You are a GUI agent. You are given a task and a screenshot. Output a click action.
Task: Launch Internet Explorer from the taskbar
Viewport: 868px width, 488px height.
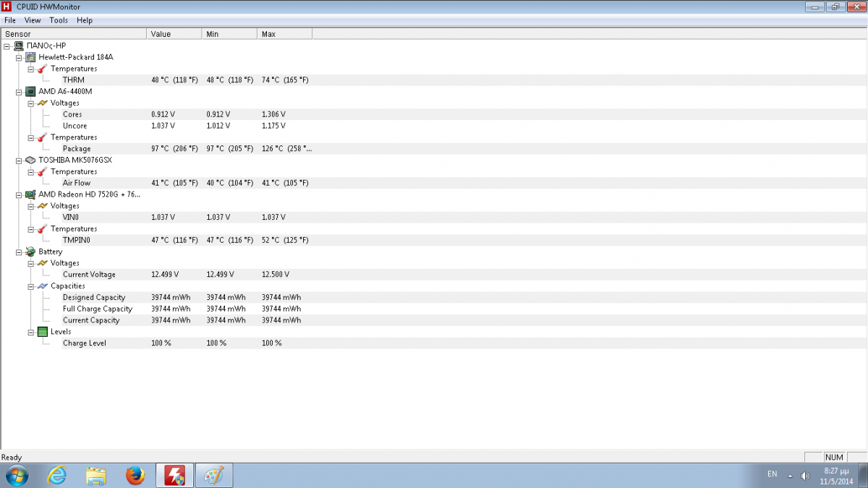[x=56, y=476]
